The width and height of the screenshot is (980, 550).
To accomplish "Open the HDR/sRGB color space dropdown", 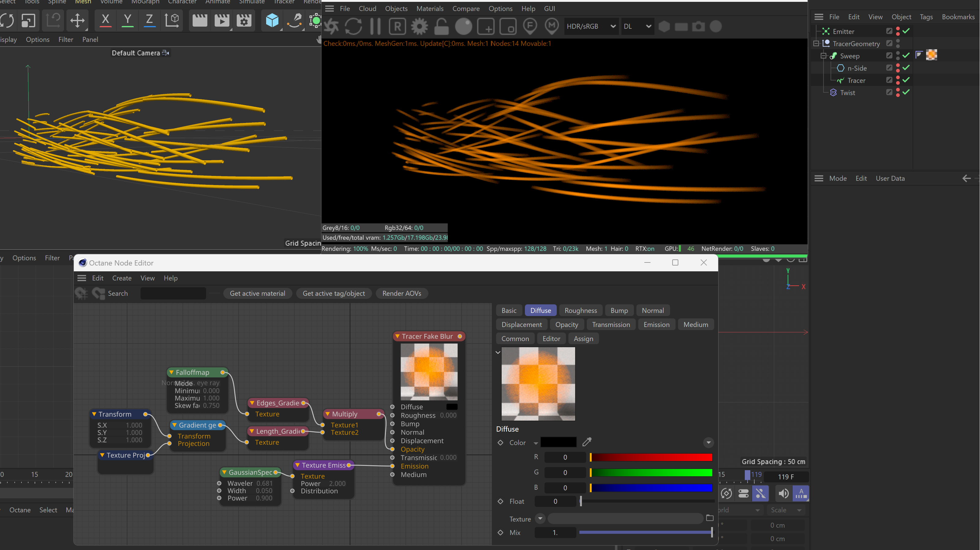I will [591, 26].
